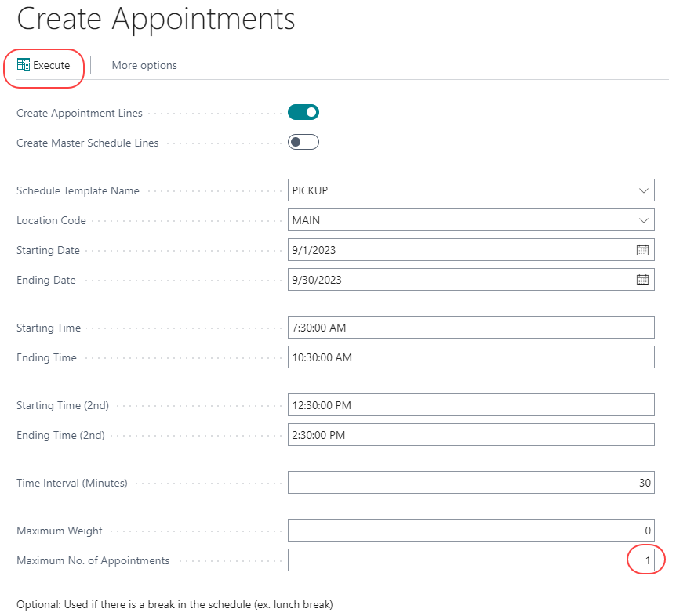Edit the Maximum No. of Appointments field
676x616 pixels.
tap(471, 560)
